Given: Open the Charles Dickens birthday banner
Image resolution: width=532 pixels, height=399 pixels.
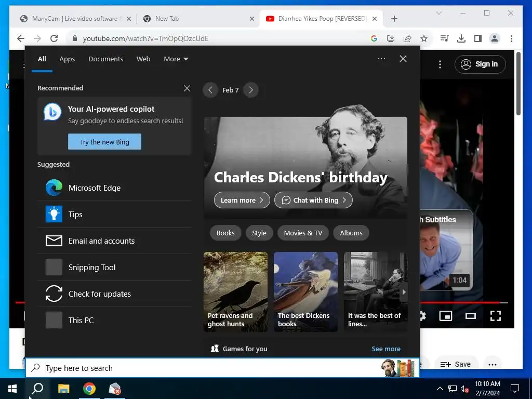Looking at the screenshot, I should pyautogui.click(x=305, y=168).
